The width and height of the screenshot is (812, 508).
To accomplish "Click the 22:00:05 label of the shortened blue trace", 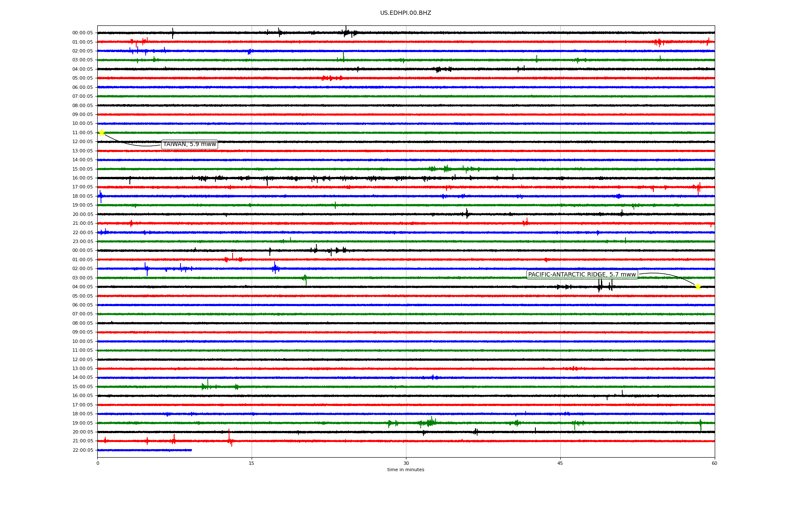I will (82, 450).
